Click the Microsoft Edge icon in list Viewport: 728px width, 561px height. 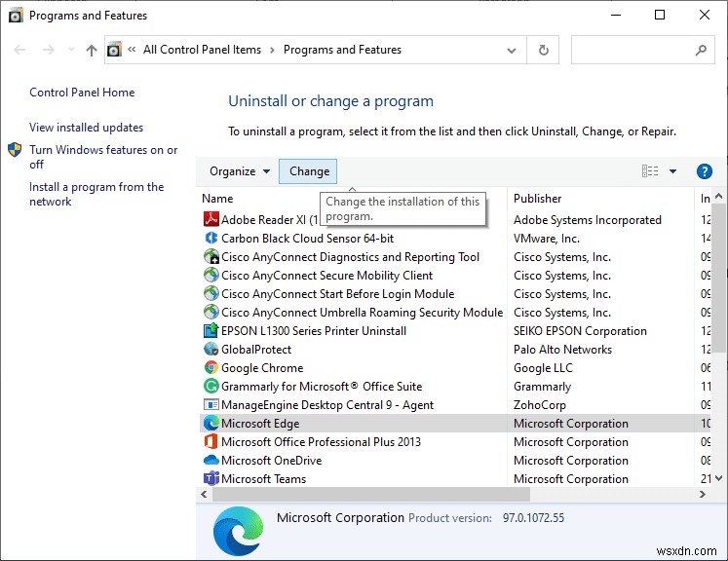coord(211,424)
